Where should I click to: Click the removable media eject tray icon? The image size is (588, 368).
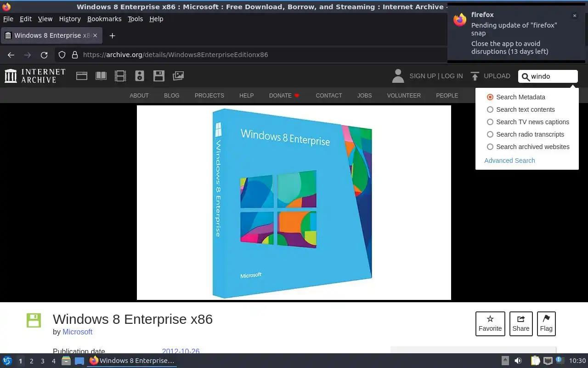[505, 361]
